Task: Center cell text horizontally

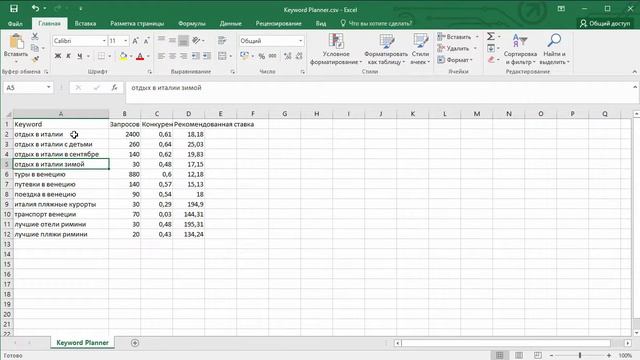Action: [x=173, y=56]
